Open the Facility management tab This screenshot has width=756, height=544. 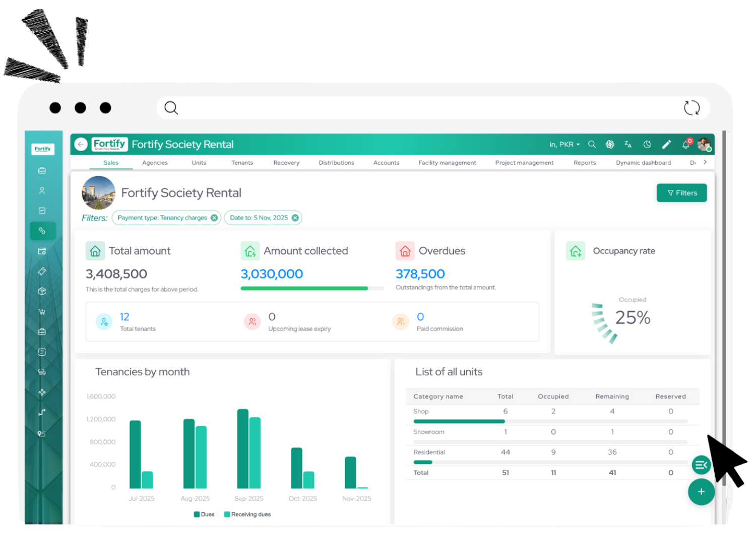click(x=447, y=163)
